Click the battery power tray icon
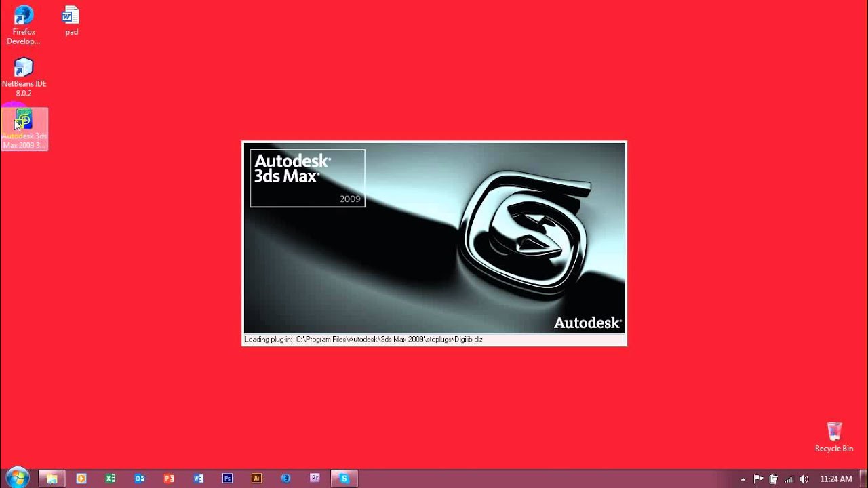Image resolution: width=868 pixels, height=488 pixels. pyautogui.click(x=773, y=479)
